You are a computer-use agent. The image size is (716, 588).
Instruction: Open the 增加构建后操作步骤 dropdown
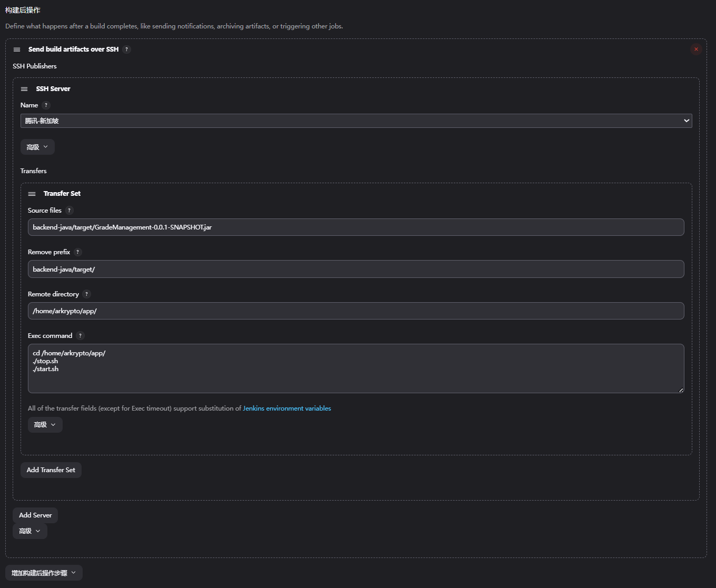44,573
